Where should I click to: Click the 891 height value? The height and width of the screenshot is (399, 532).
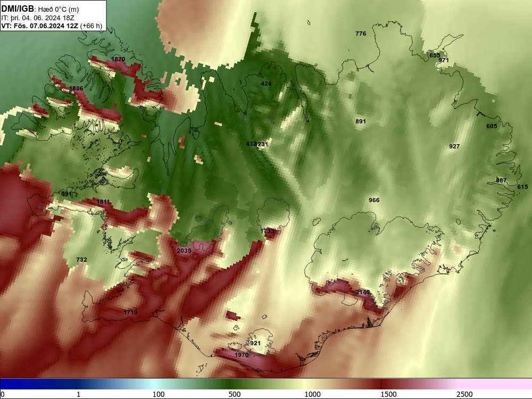tap(361, 121)
